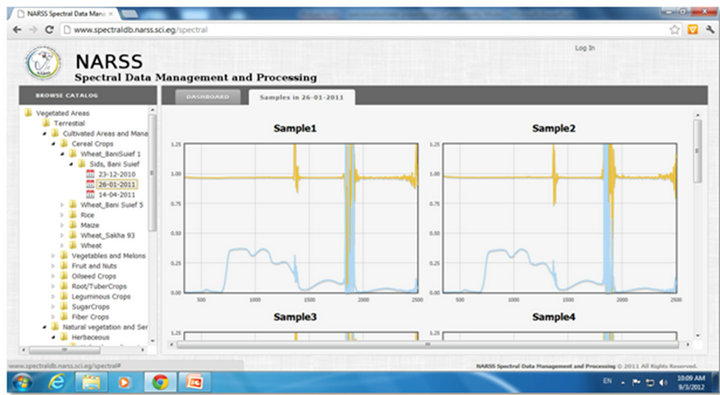The width and height of the screenshot is (720, 395).
Task: Click the browser address bar URL
Action: [141, 30]
